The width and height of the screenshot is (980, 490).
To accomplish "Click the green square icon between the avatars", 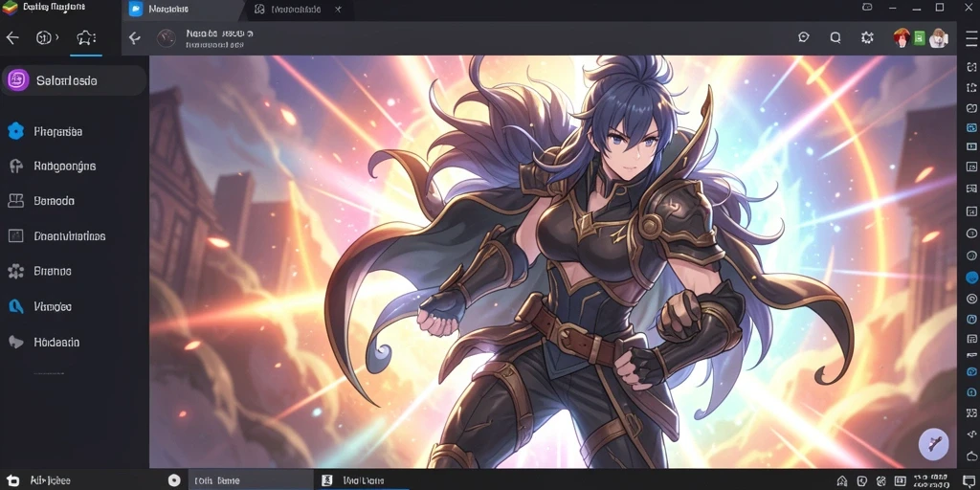I will click(x=919, y=38).
